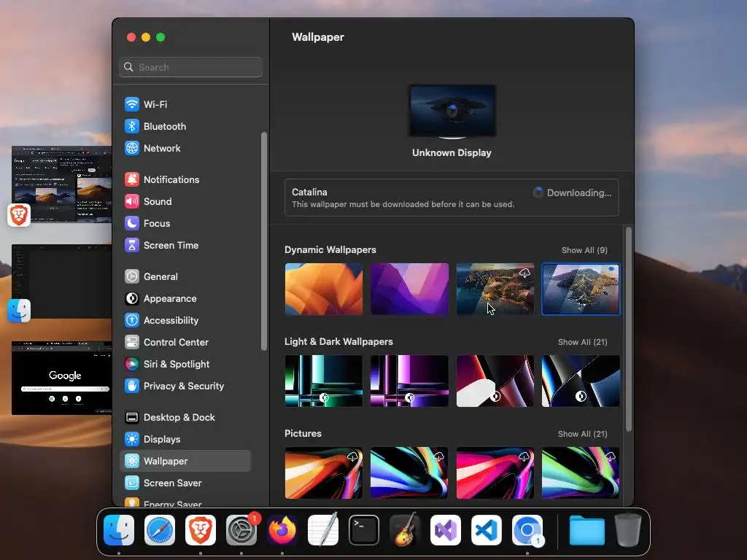Switch to the Google window in Stage Manager
747x560 pixels.
click(62, 378)
